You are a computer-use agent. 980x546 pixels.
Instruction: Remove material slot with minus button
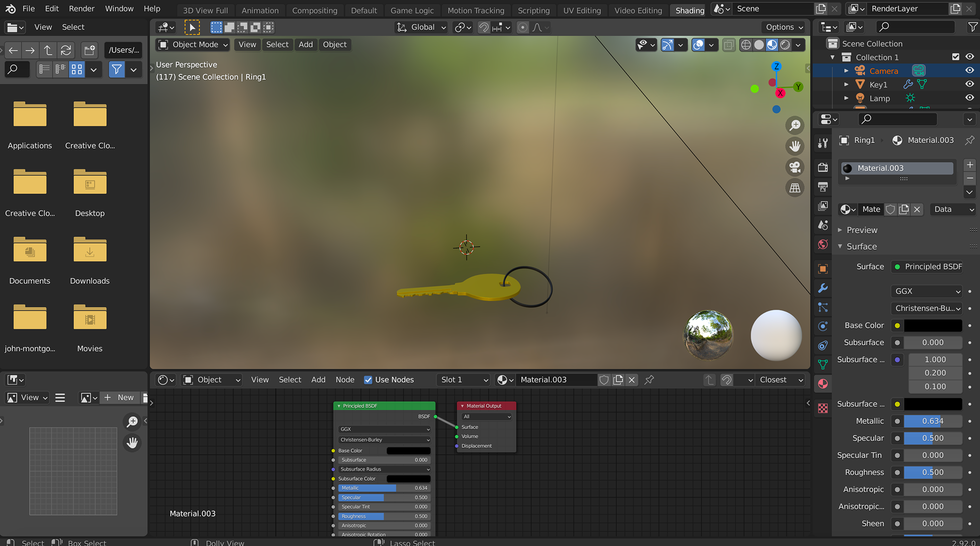[x=970, y=178]
